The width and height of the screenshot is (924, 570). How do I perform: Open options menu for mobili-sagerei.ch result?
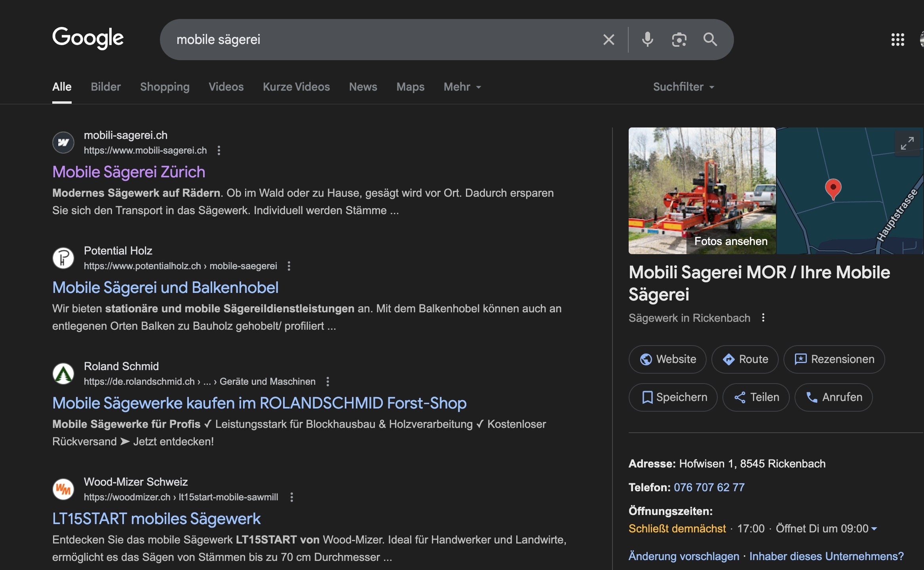click(x=219, y=150)
